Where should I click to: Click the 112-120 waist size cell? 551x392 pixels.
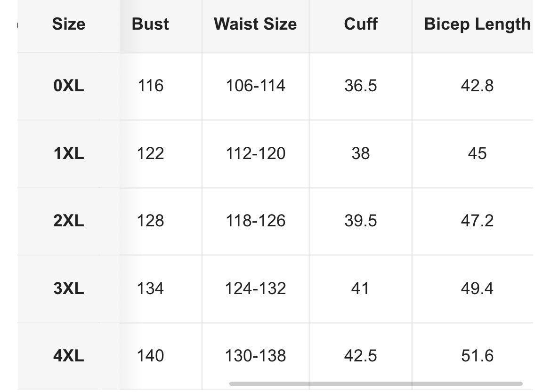tap(255, 153)
